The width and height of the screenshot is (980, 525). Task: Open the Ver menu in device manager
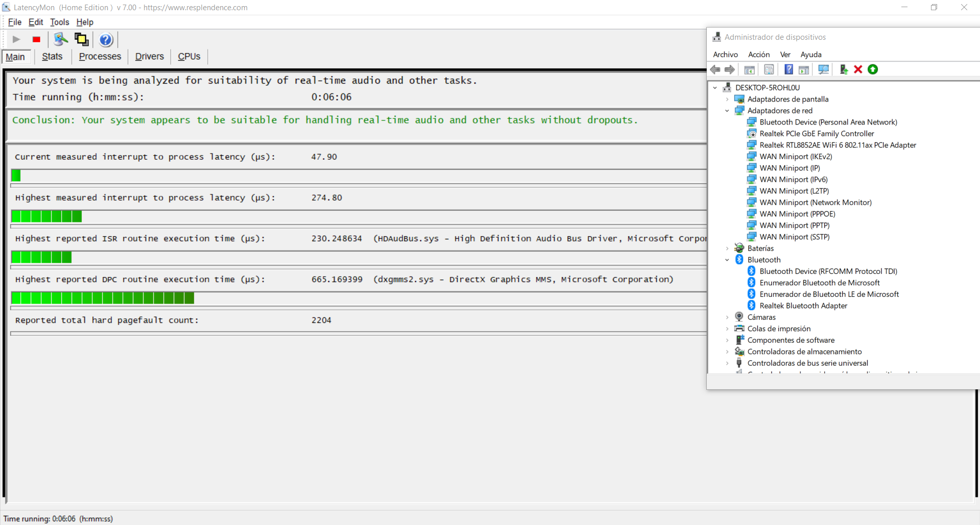[785, 55]
